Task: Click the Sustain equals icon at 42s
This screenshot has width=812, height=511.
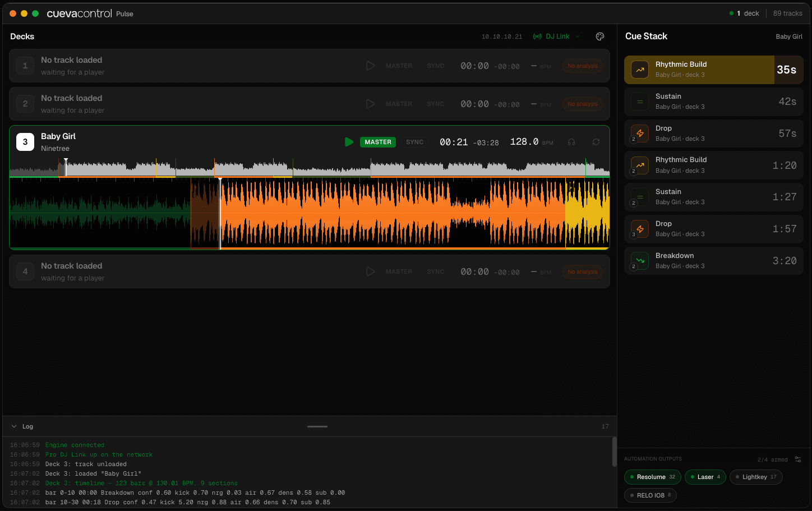Action: 640,102
